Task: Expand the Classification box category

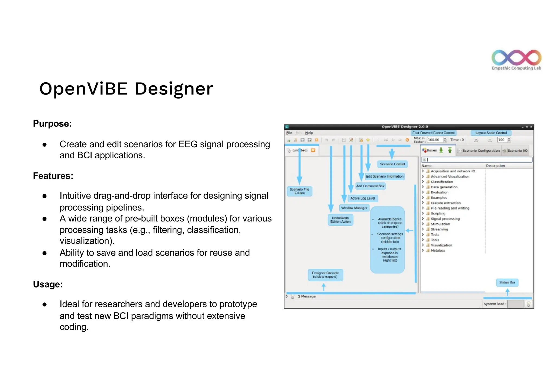Action: [423, 182]
